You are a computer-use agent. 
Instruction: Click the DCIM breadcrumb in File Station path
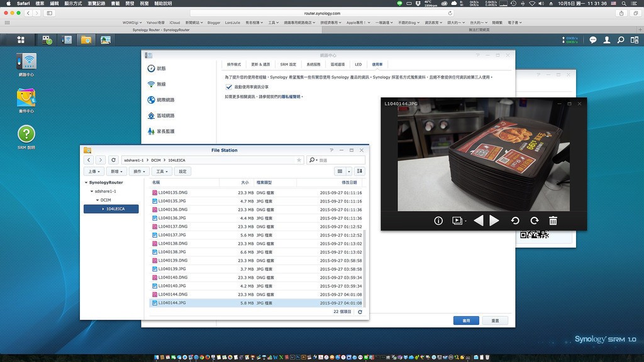pyautogui.click(x=156, y=160)
